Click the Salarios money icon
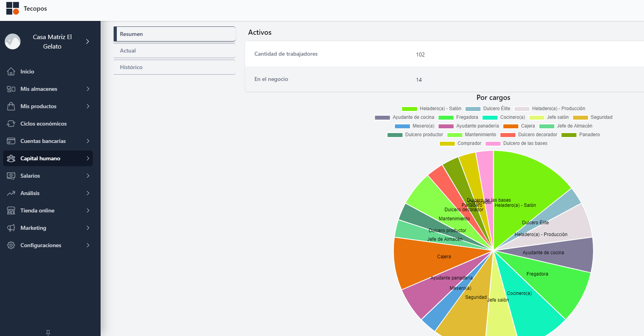Screen dimensions: 644x336 tap(11, 176)
